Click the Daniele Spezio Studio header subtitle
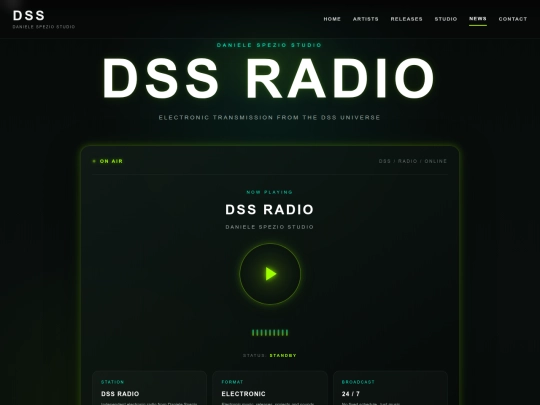Image resolution: width=540 pixels, height=405 pixels. [x=44, y=27]
